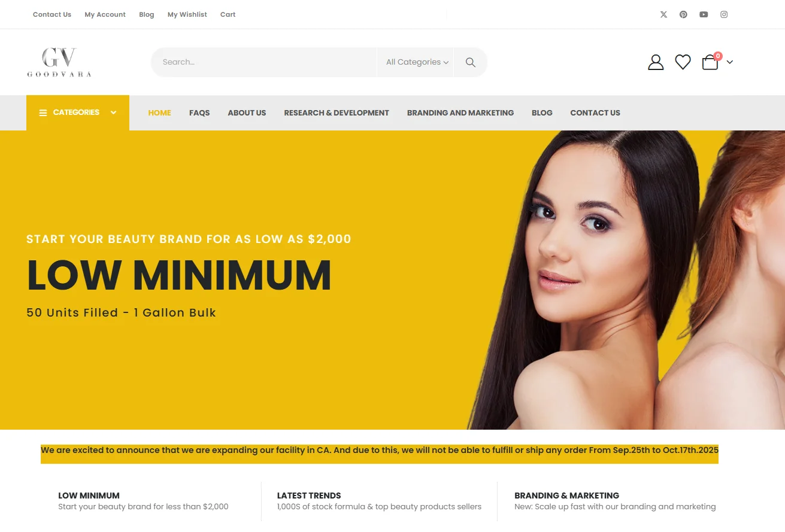This screenshot has width=785, height=532.
Task: Click the My Account top link
Action: [x=105, y=14]
